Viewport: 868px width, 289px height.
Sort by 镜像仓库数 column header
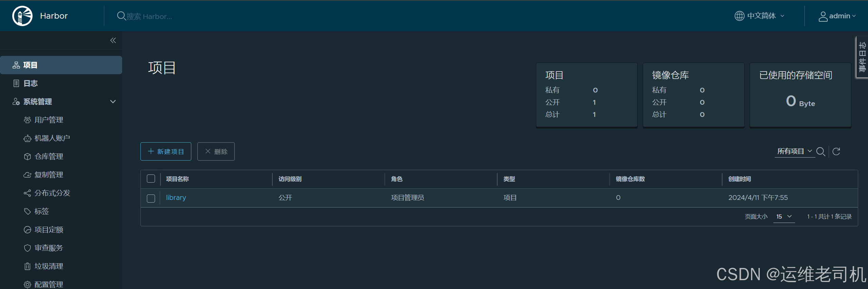630,179
